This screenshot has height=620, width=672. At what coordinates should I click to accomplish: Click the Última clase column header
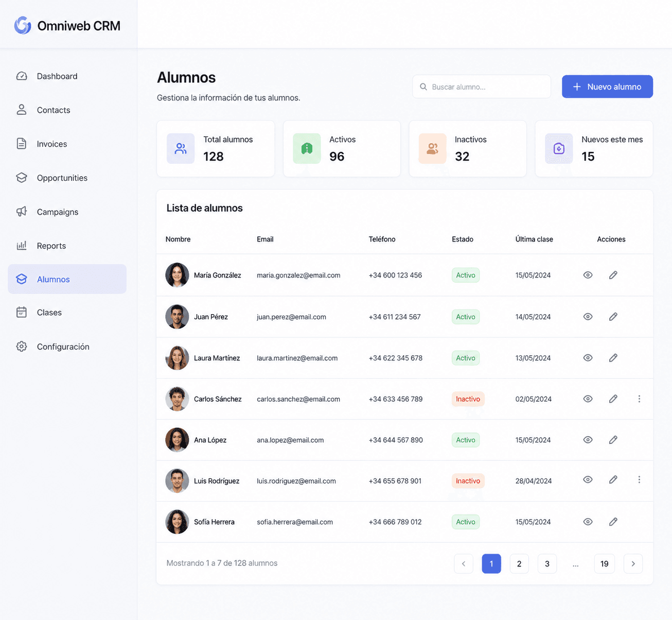tap(534, 239)
